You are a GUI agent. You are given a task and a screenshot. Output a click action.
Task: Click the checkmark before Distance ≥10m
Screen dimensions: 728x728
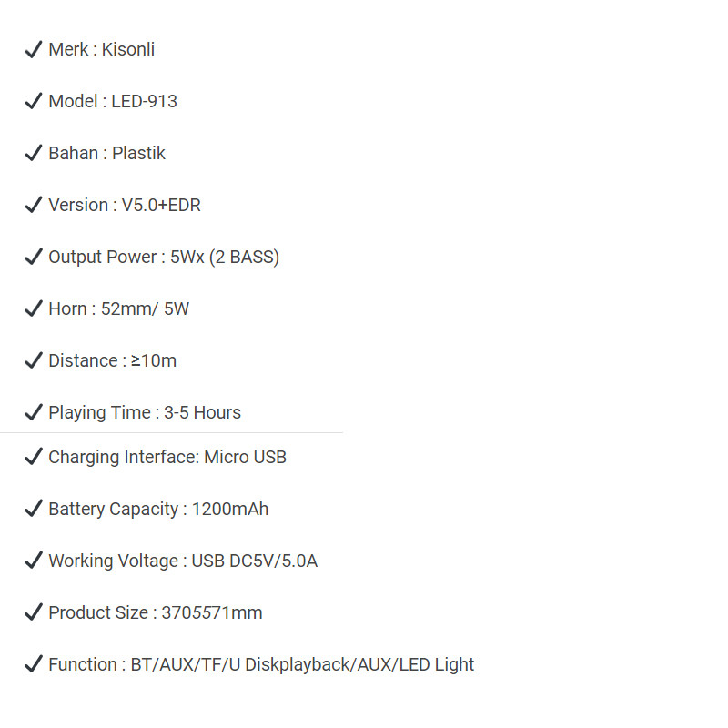click(34, 360)
